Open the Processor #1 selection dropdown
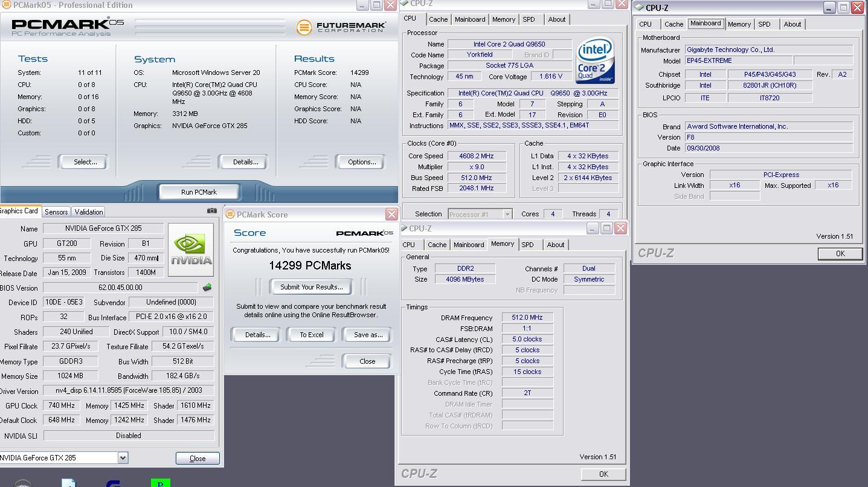868x487 pixels. [x=507, y=214]
